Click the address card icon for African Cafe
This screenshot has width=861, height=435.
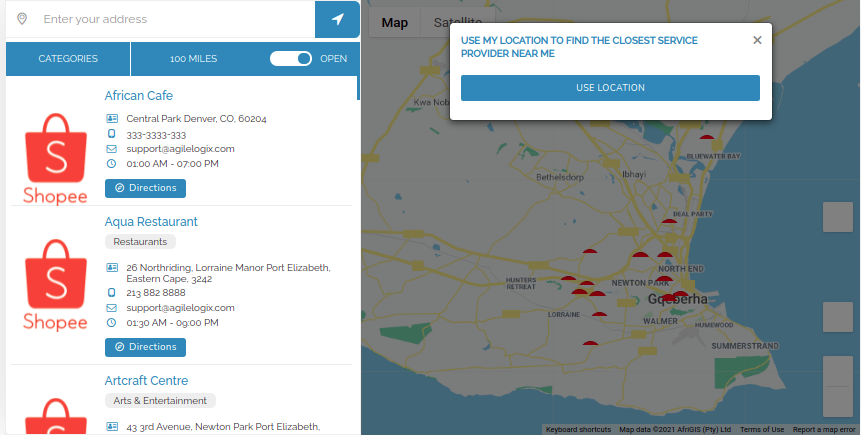(x=111, y=119)
